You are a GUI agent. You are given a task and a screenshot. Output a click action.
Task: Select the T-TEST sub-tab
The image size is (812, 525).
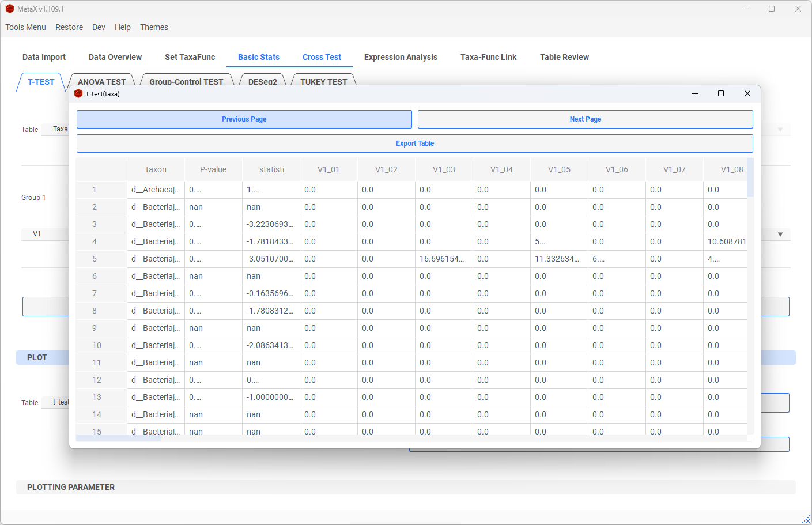(x=41, y=82)
